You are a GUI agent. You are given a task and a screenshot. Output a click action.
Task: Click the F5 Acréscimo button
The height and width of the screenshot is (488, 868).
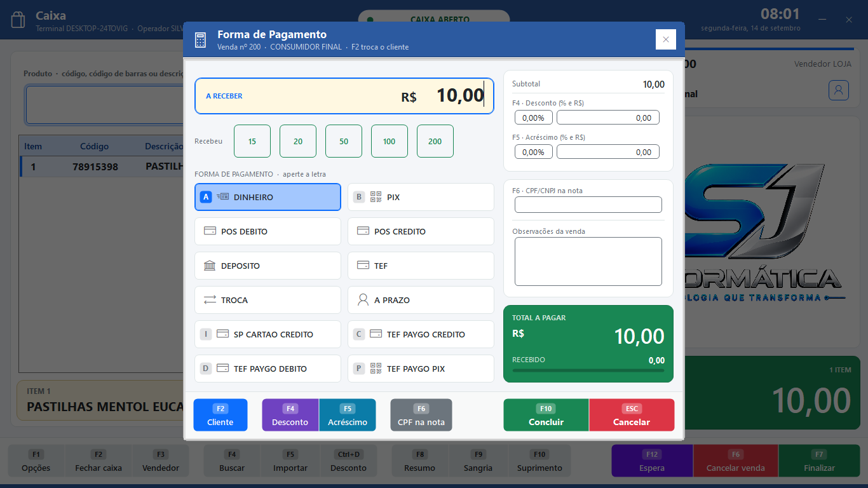(x=348, y=415)
